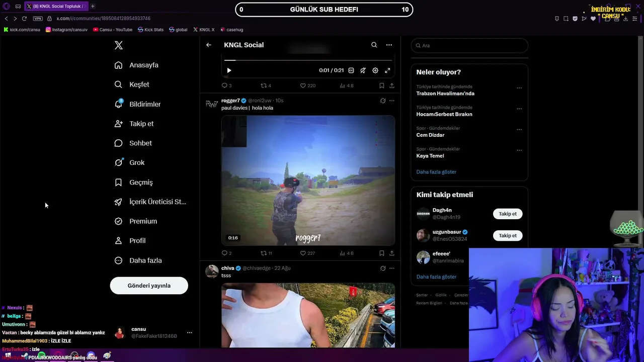Screen dimensions: 644x362
Task: Go back in the browser toolbar
Action: (7, 19)
